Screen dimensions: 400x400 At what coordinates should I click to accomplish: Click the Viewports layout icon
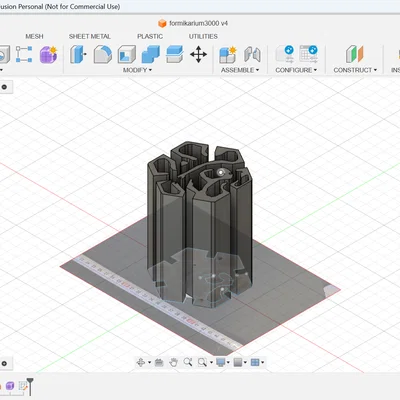coord(255,362)
